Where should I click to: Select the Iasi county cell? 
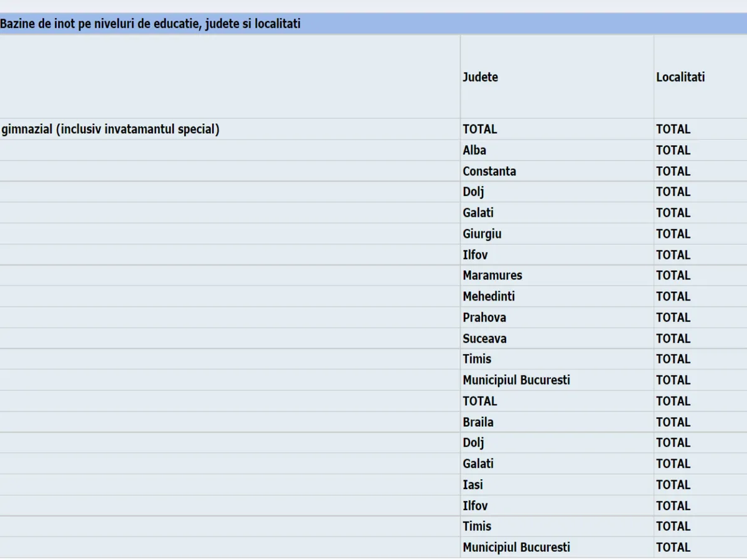click(x=472, y=485)
